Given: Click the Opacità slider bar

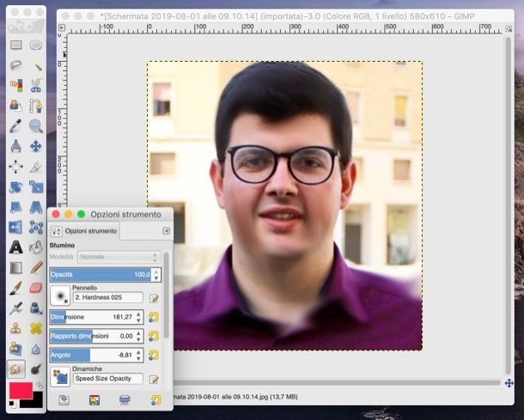Looking at the screenshot, I should [99, 275].
